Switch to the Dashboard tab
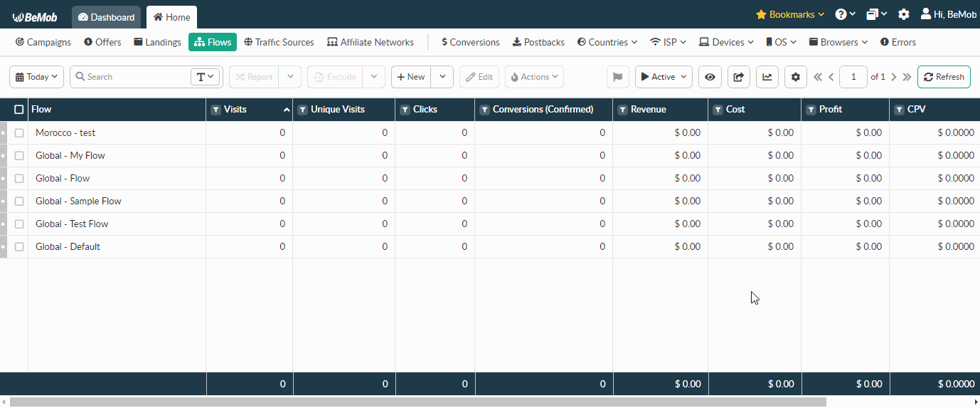This screenshot has height=408, width=980. (x=106, y=17)
